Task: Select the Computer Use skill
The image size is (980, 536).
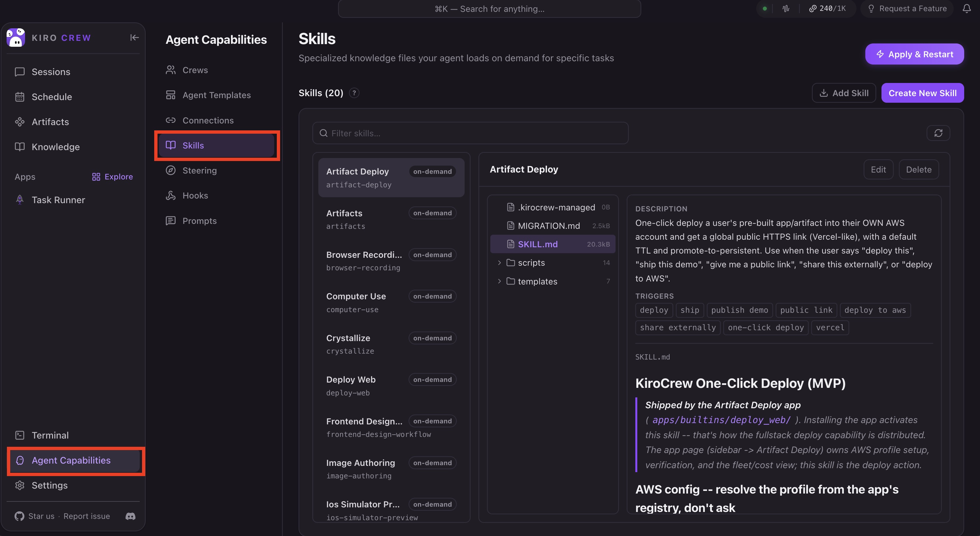Action: tap(391, 303)
